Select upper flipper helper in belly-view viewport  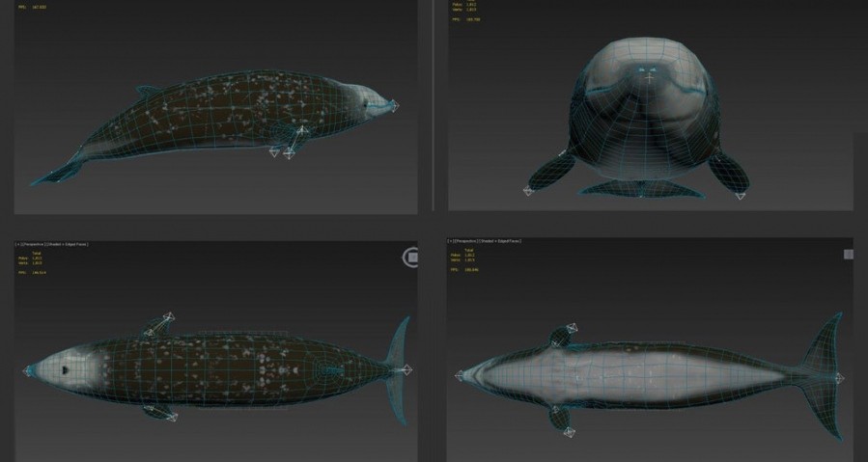click(572, 328)
